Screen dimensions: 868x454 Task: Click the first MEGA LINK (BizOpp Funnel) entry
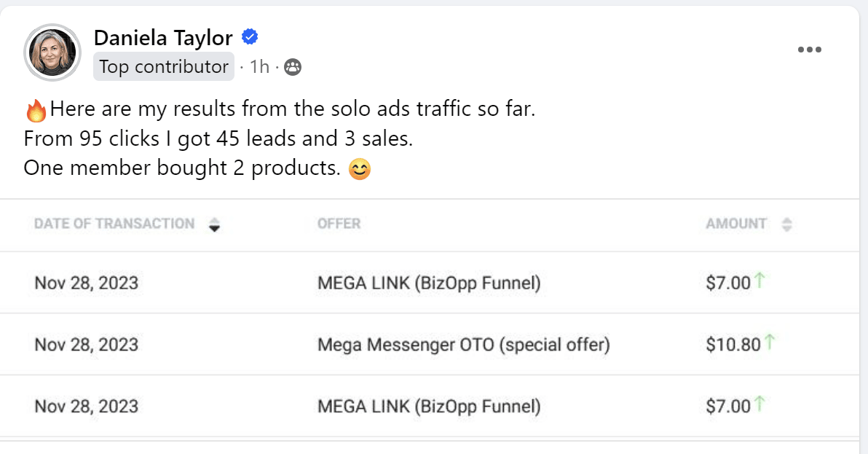point(429,283)
